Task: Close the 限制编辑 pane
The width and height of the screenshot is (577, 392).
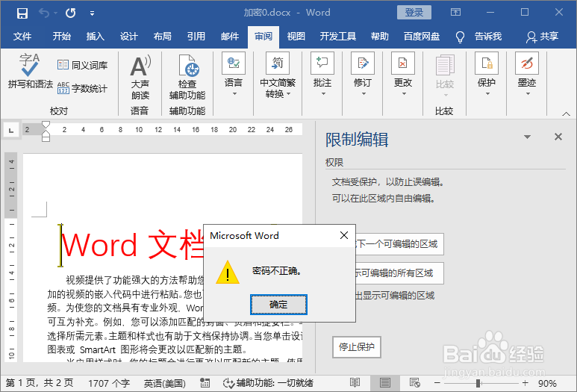Action: click(558, 137)
